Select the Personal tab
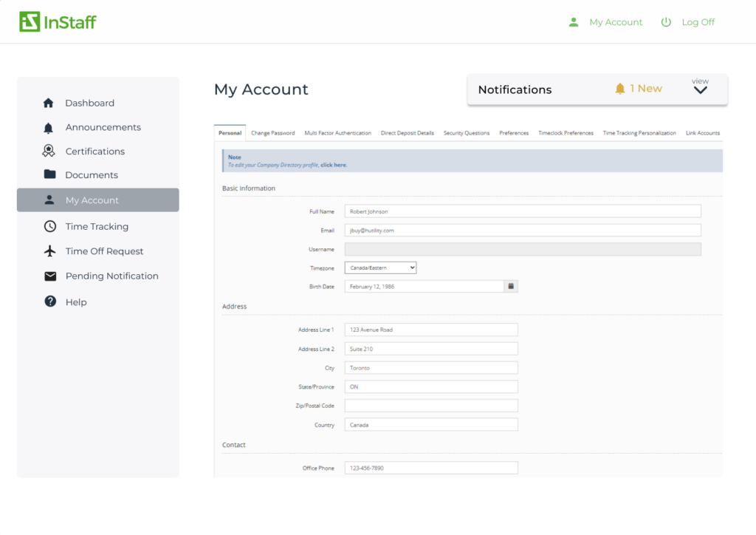Image resolution: width=756 pixels, height=535 pixels. pos(230,133)
